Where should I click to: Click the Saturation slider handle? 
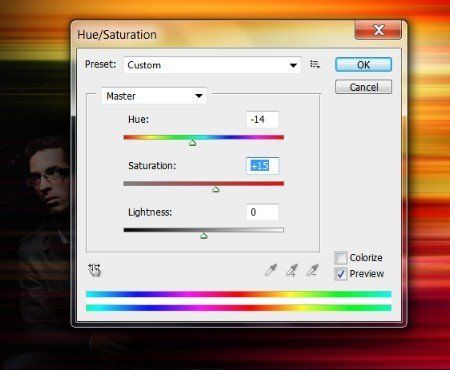(216, 190)
